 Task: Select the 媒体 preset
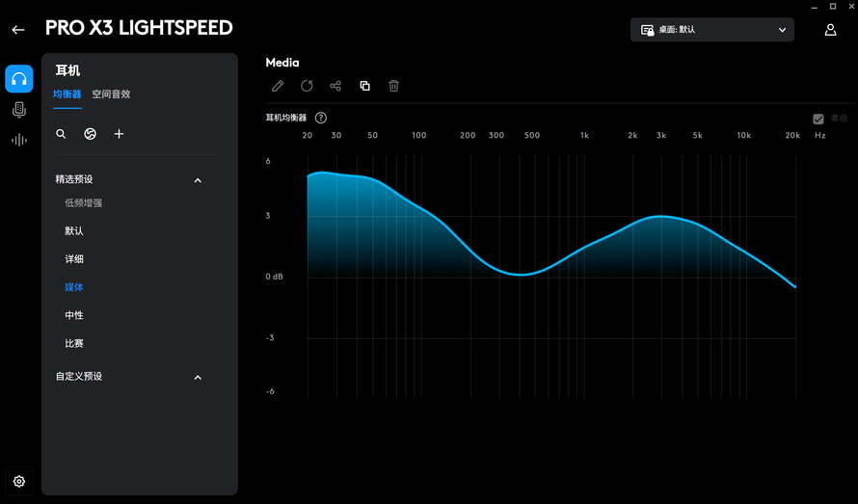[74, 287]
